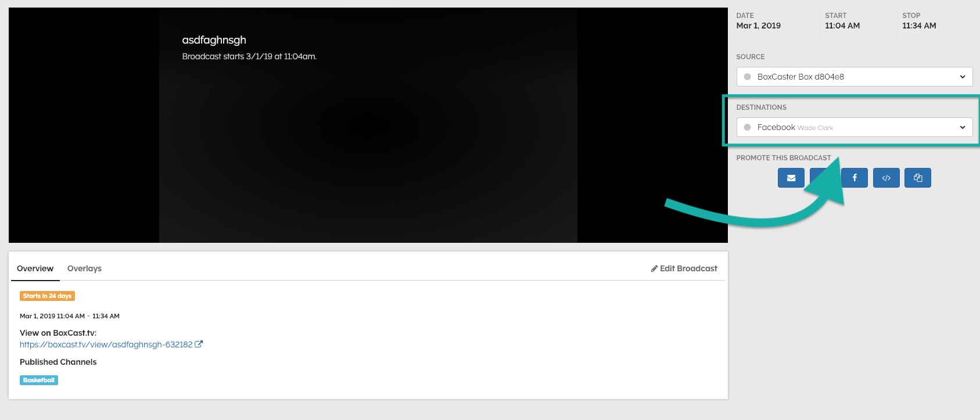Click the email promote button
This screenshot has height=420, width=980.
[x=791, y=178]
